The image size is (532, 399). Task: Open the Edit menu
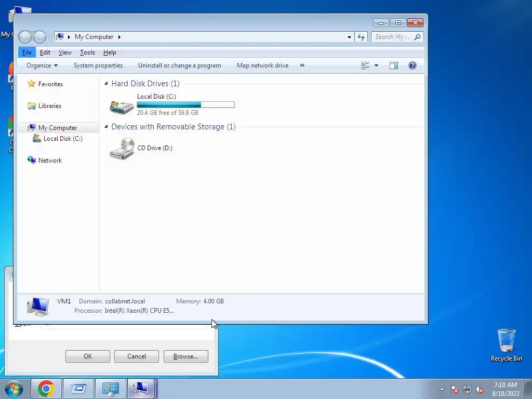coord(45,52)
